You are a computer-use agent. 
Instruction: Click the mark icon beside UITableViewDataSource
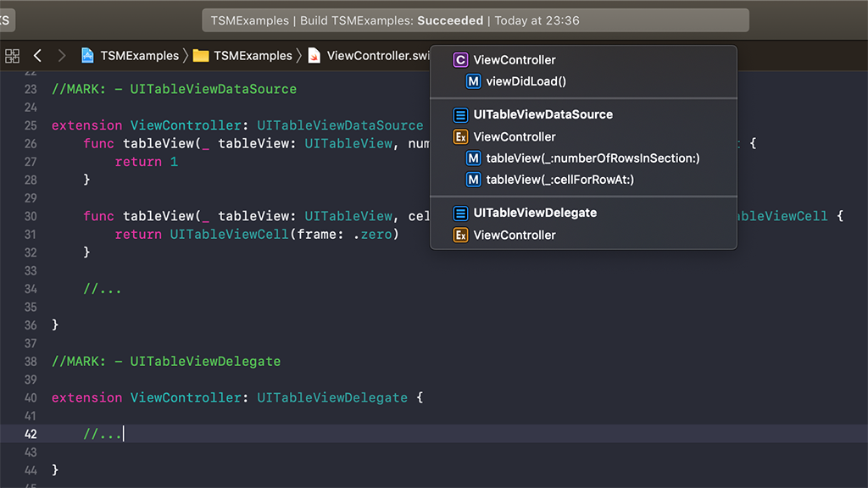460,114
